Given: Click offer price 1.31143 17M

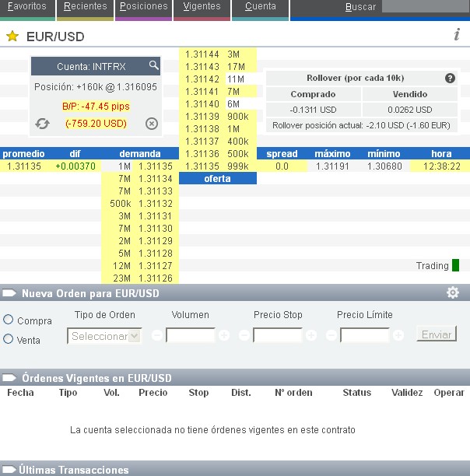Looking at the screenshot, I should [x=218, y=66].
